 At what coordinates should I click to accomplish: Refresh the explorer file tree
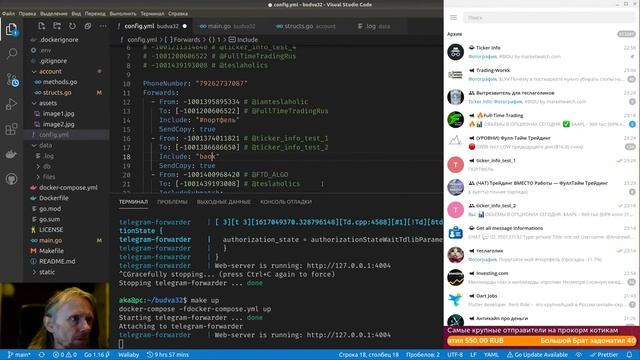pyautogui.click(x=72, y=26)
